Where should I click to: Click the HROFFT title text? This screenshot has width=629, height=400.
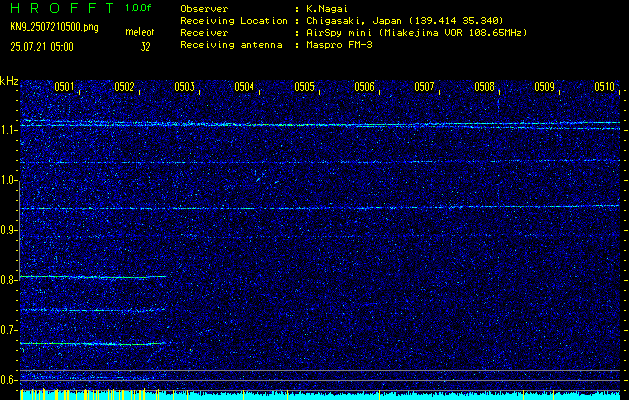coord(63,8)
